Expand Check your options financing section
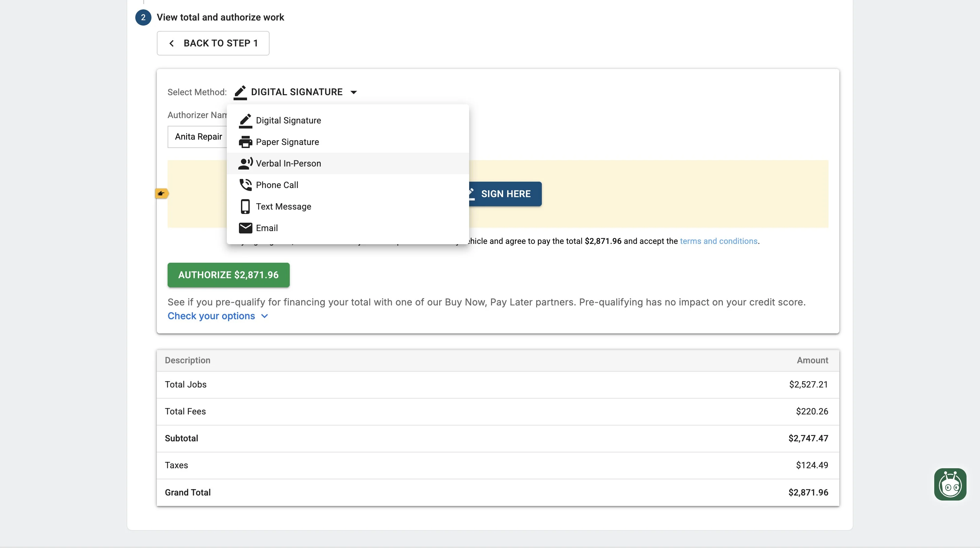The height and width of the screenshot is (551, 980). click(211, 316)
